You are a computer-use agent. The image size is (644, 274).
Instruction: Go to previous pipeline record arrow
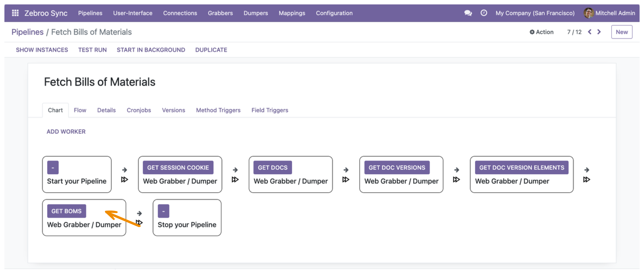[590, 32]
